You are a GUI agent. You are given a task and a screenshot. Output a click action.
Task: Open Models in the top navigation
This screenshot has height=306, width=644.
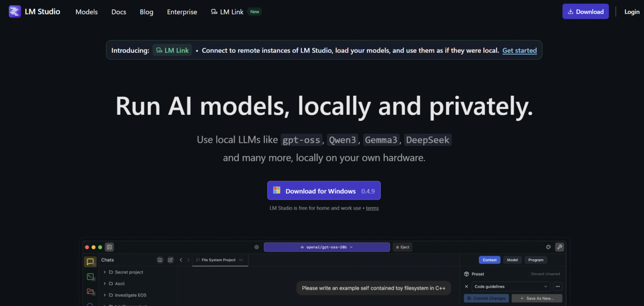point(87,12)
